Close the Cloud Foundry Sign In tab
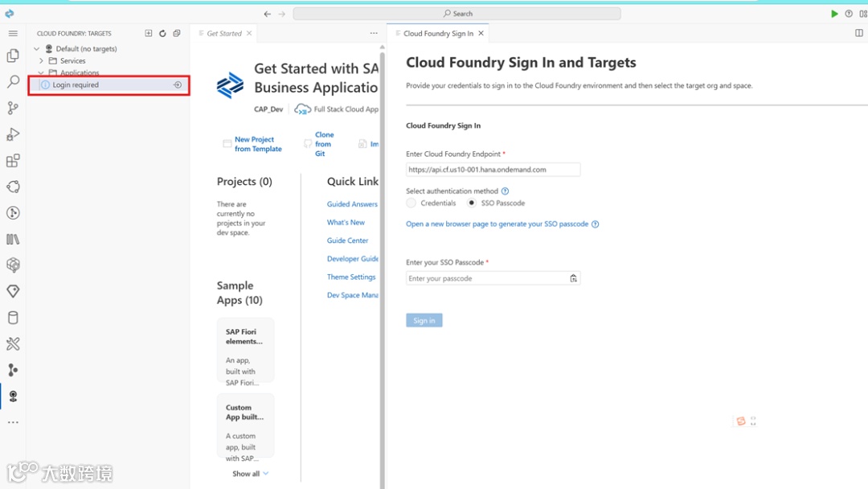This screenshot has height=489, width=868. [x=481, y=33]
